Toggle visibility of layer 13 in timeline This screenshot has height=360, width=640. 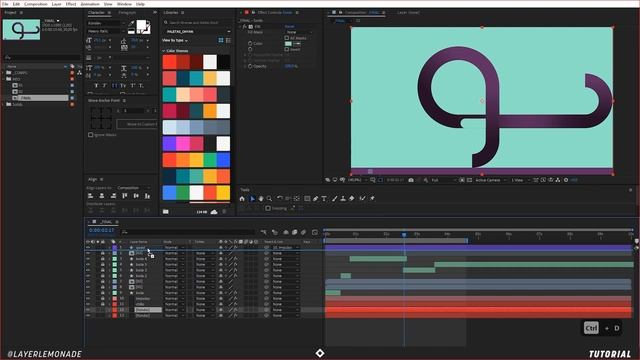[88, 316]
